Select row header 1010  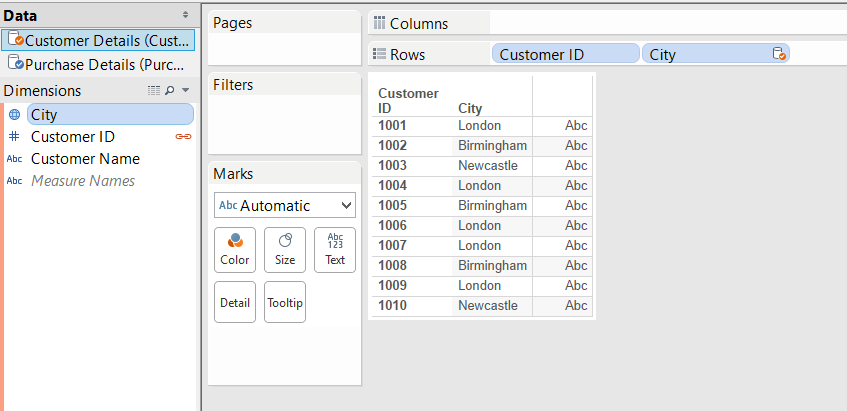392,306
